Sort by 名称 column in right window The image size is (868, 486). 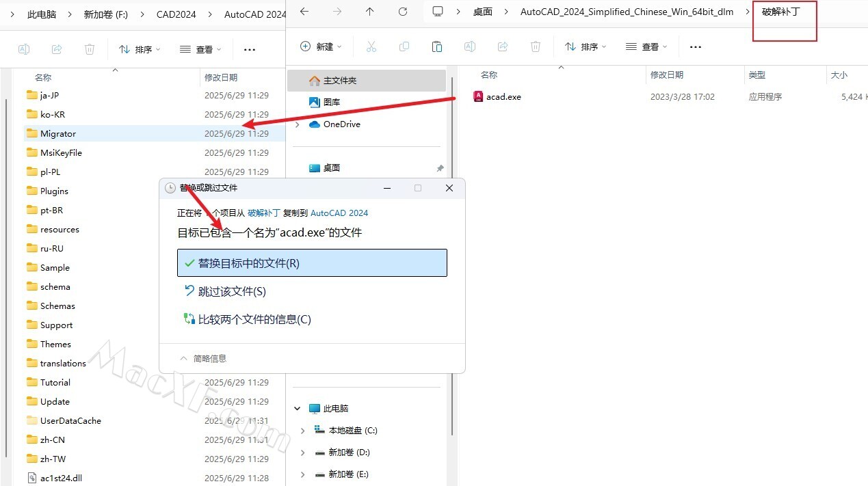click(x=489, y=75)
